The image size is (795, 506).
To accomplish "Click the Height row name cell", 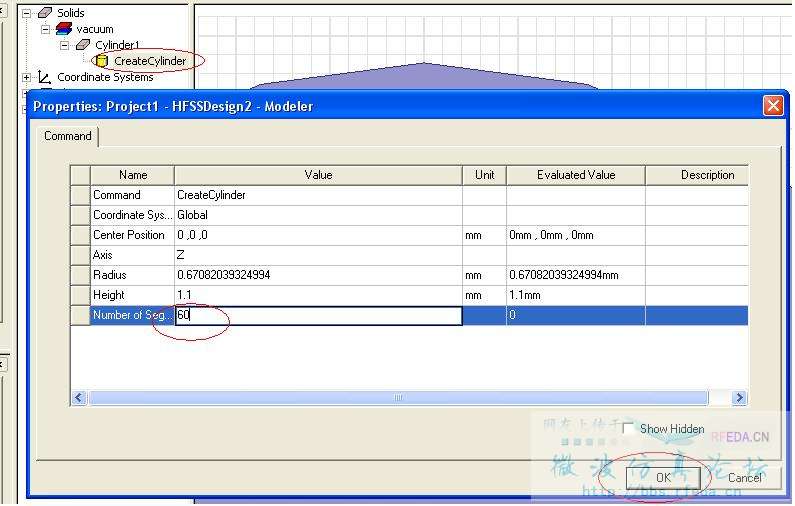I will (132, 295).
